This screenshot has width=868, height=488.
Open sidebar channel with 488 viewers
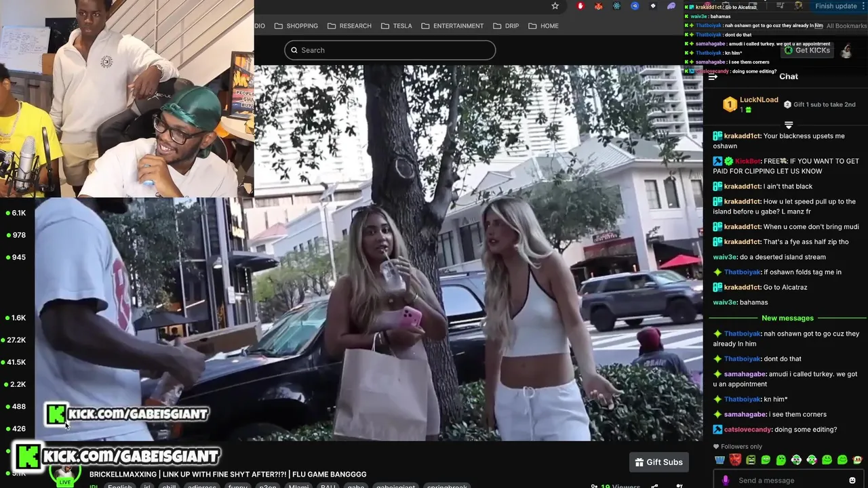(x=16, y=407)
